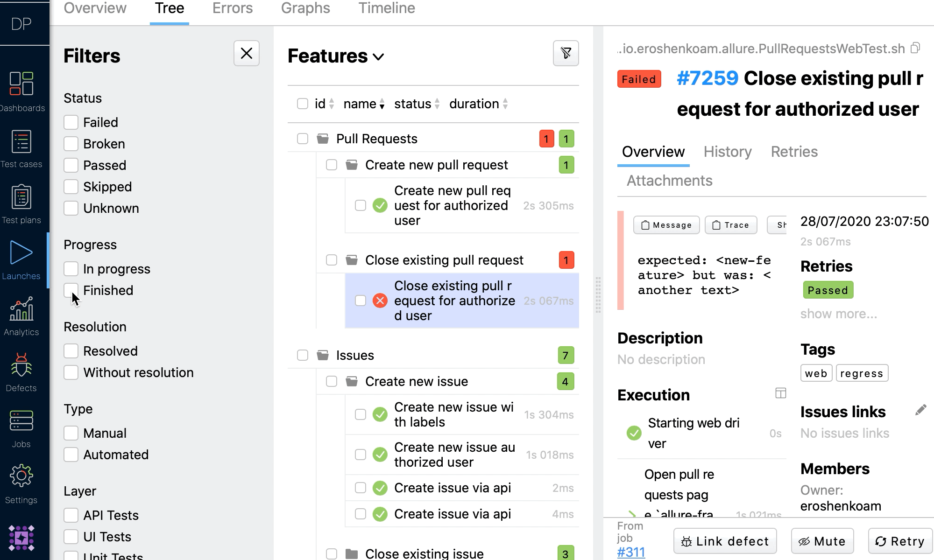This screenshot has width=934, height=560.
Task: Copy the test full name with copy icon
Action: (915, 48)
